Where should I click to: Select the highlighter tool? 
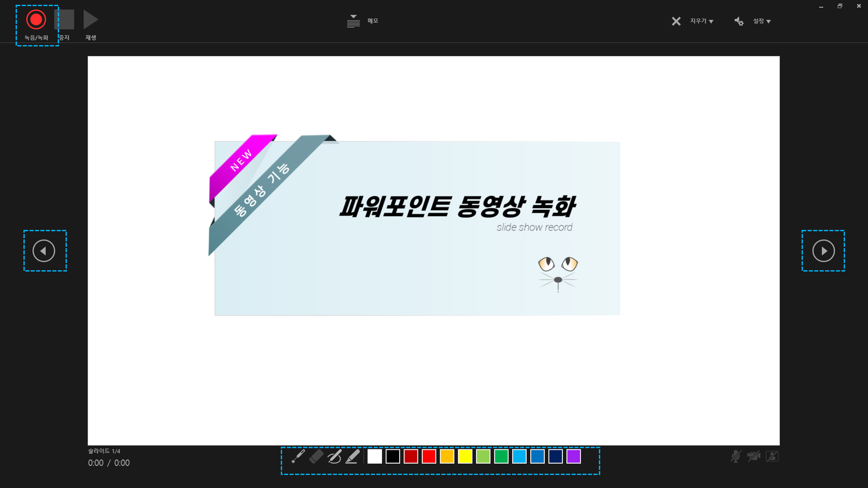(x=353, y=456)
